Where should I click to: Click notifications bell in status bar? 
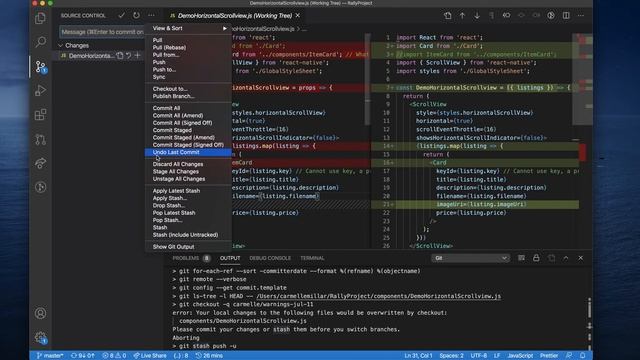(583, 356)
